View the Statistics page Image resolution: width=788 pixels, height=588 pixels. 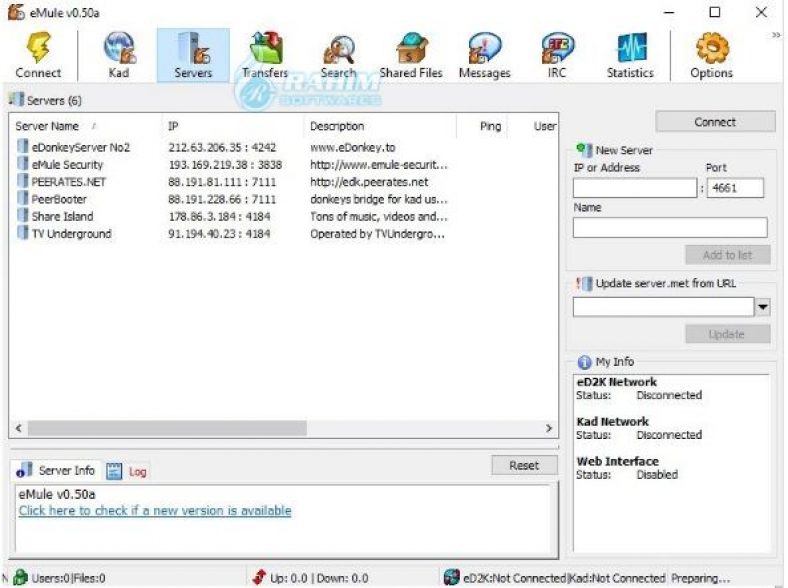pyautogui.click(x=630, y=55)
